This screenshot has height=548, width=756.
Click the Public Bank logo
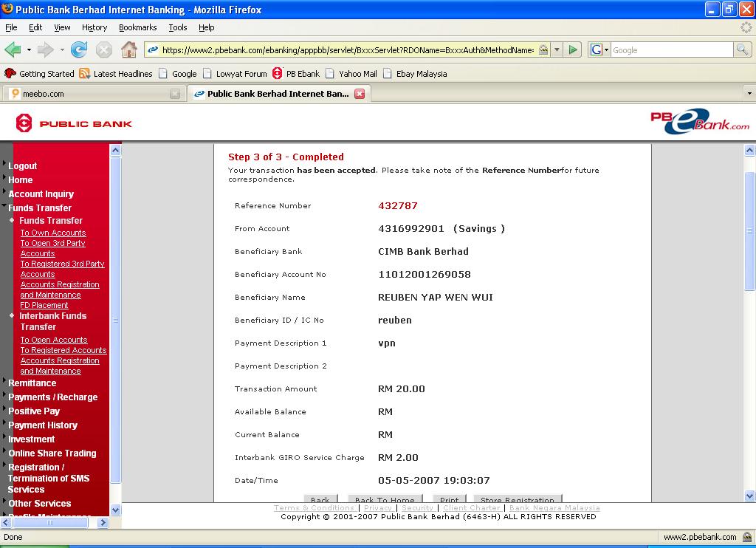[73, 123]
